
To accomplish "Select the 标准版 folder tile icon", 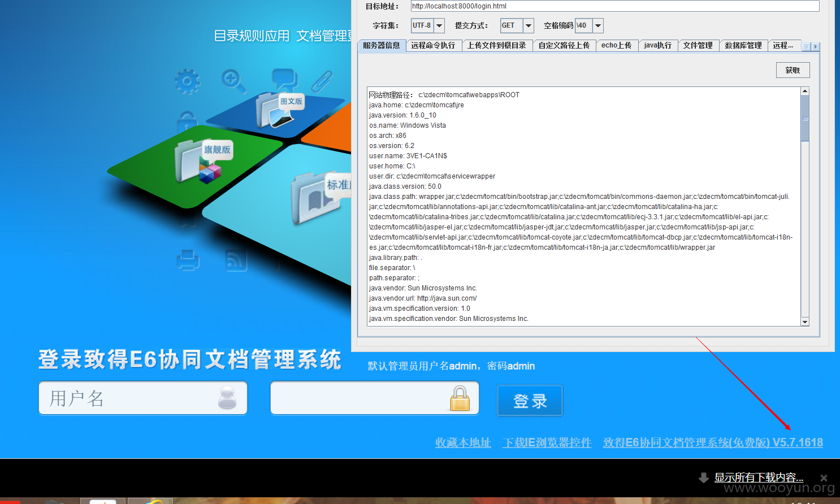I will point(321,198).
